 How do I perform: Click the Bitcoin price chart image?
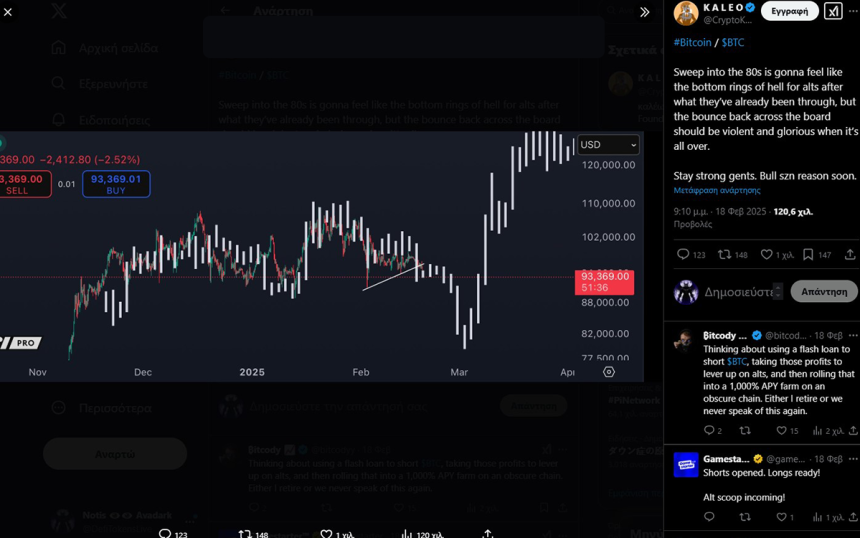(321, 256)
